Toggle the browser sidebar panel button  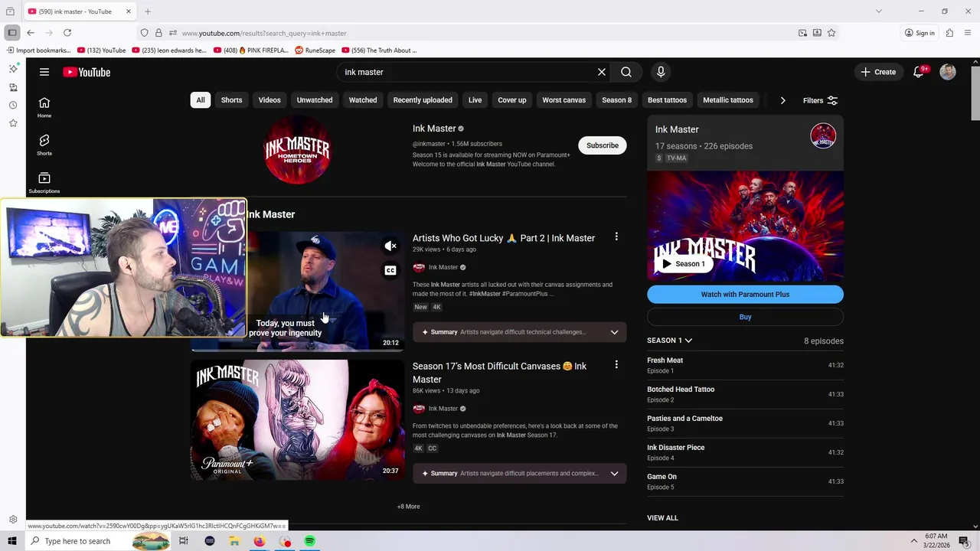(x=12, y=33)
